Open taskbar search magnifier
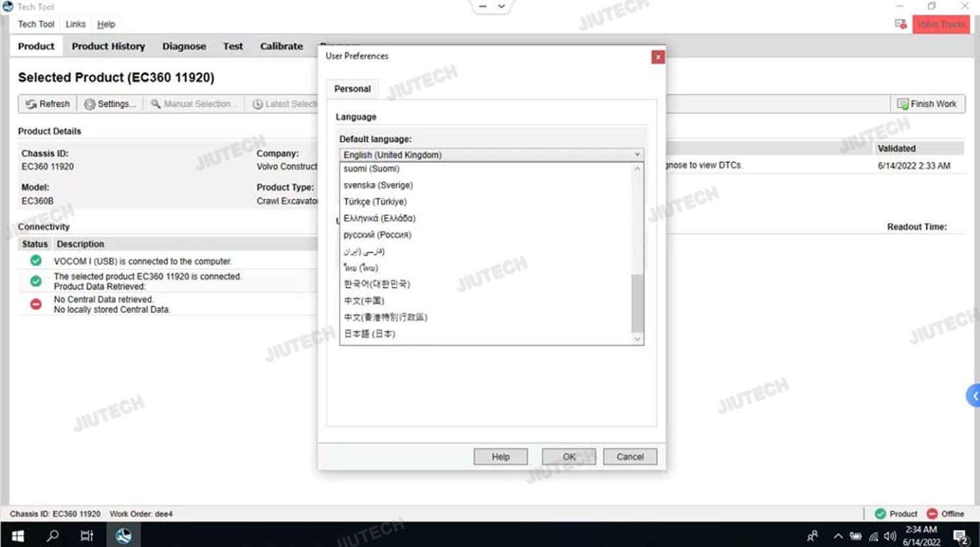This screenshot has width=980, height=547. pyautogui.click(x=53, y=536)
